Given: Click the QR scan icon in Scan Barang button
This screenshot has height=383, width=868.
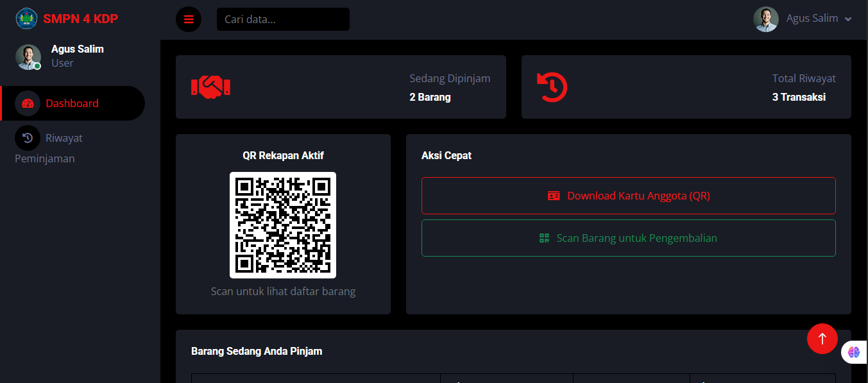Looking at the screenshot, I should 545,238.
